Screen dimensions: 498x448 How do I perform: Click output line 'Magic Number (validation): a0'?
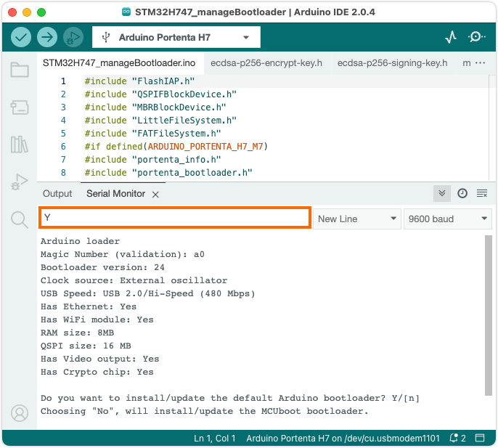tap(122, 254)
